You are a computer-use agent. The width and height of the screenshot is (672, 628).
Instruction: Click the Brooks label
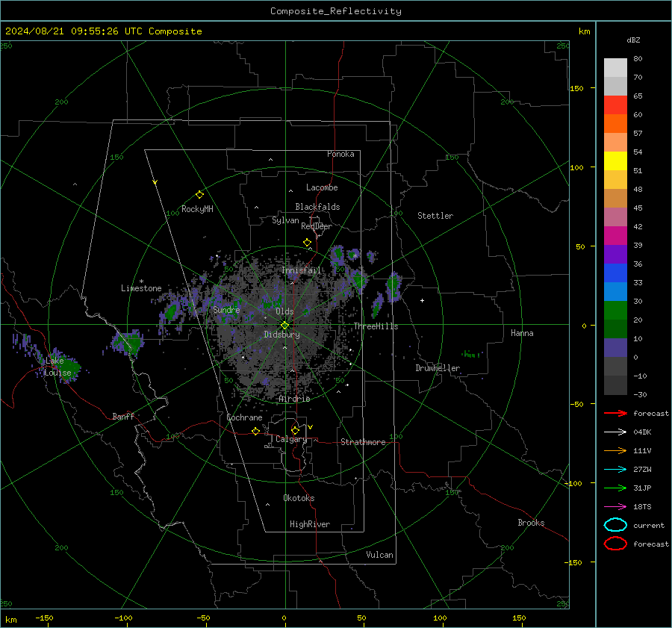click(531, 523)
